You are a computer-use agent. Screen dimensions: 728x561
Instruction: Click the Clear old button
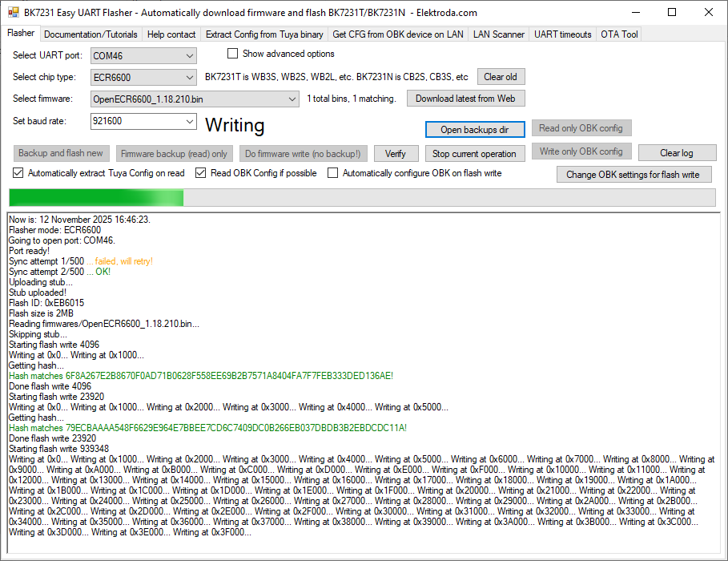coord(501,77)
